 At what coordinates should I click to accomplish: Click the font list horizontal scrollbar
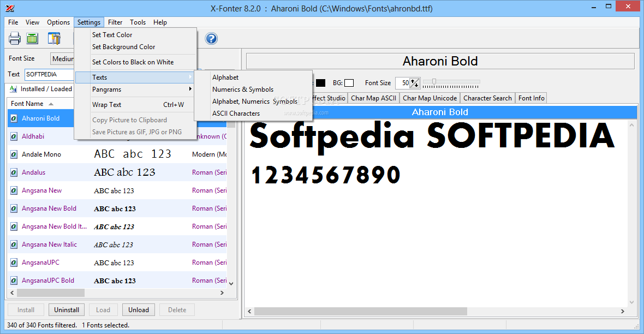[117, 293]
